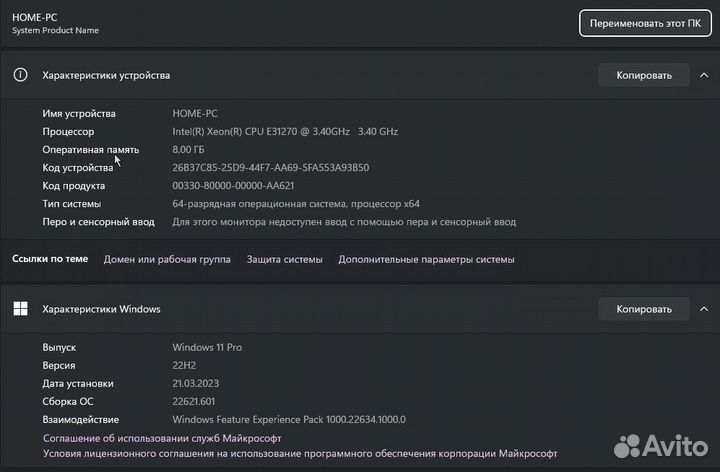Click the 'Характеристики Windows' section header
This screenshot has height=472, width=720.
pos(101,309)
